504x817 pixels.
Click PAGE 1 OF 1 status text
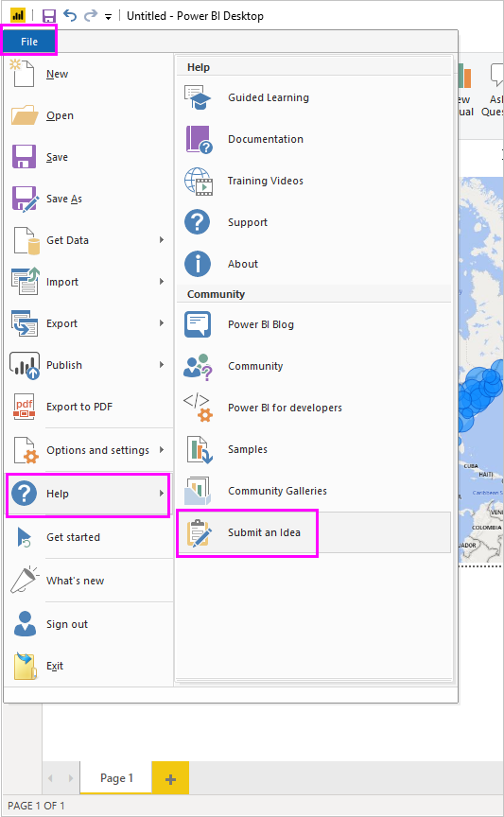[36, 806]
